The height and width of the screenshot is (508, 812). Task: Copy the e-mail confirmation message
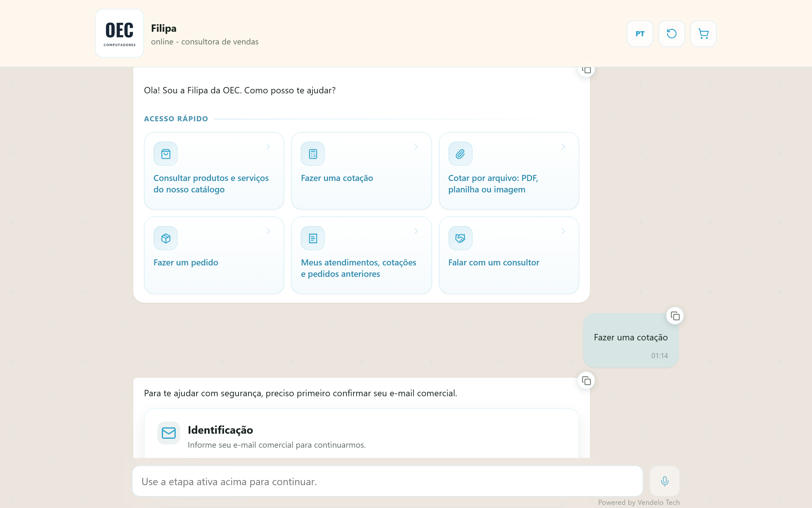click(x=586, y=381)
